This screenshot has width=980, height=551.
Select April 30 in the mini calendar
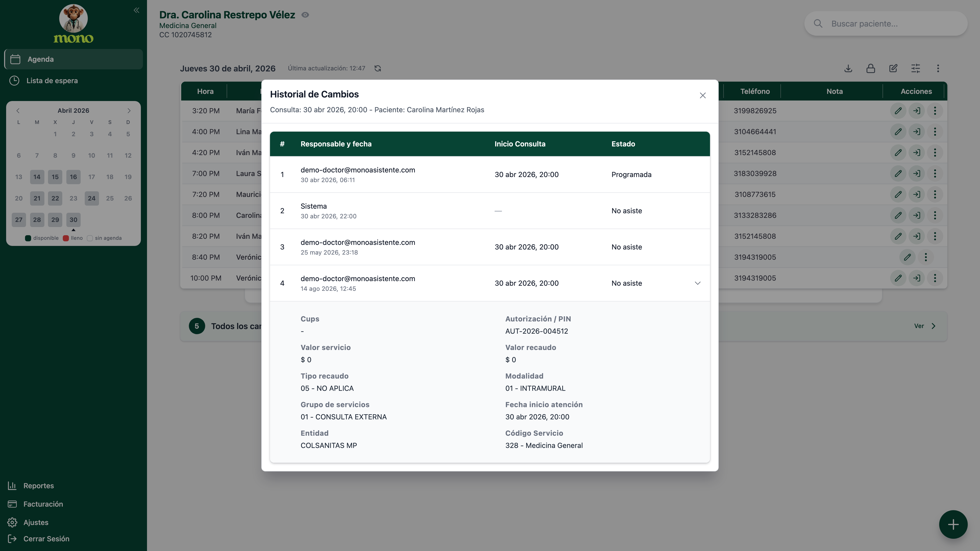(73, 219)
